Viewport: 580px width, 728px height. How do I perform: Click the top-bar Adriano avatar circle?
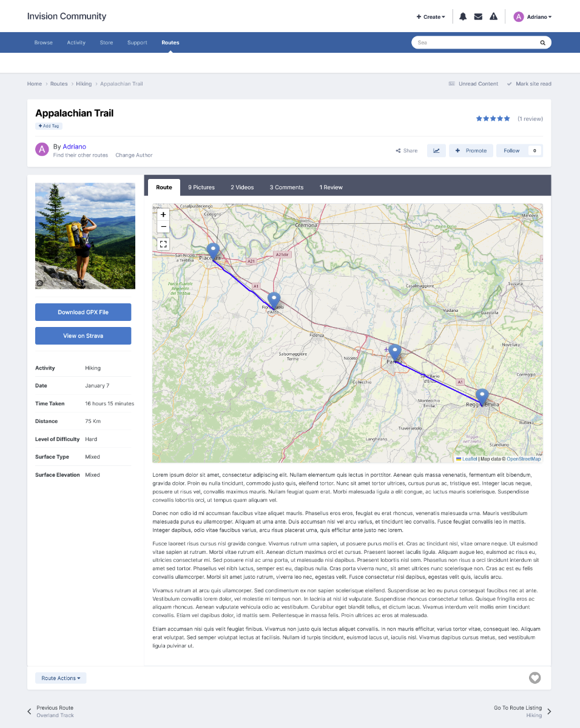point(519,17)
